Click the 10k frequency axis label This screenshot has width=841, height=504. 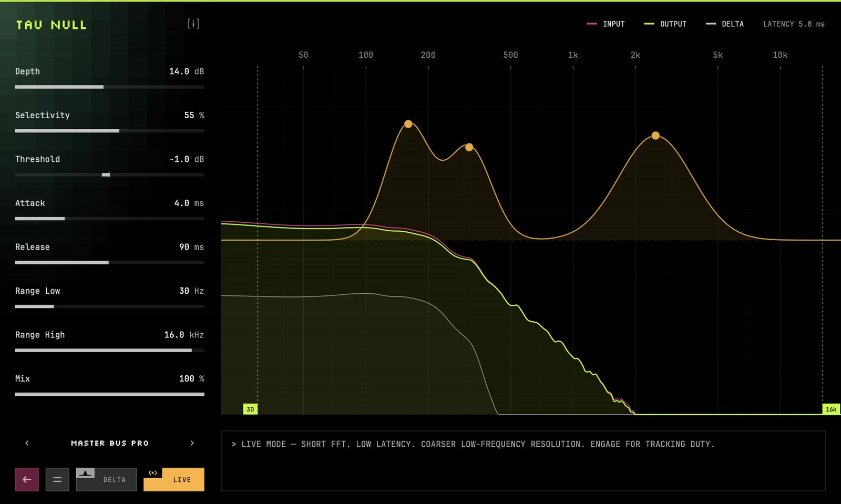[x=780, y=55]
